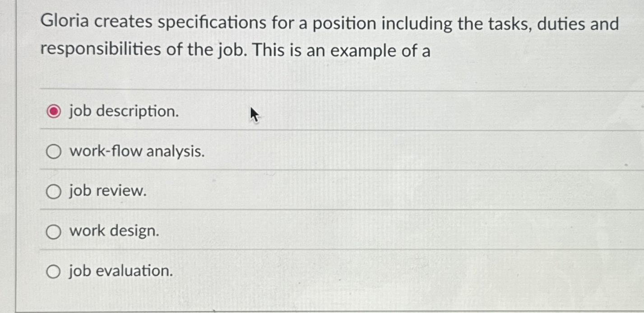The width and height of the screenshot is (644, 313).
Task: Change answer to work-flow analysis option
Action: (54, 151)
